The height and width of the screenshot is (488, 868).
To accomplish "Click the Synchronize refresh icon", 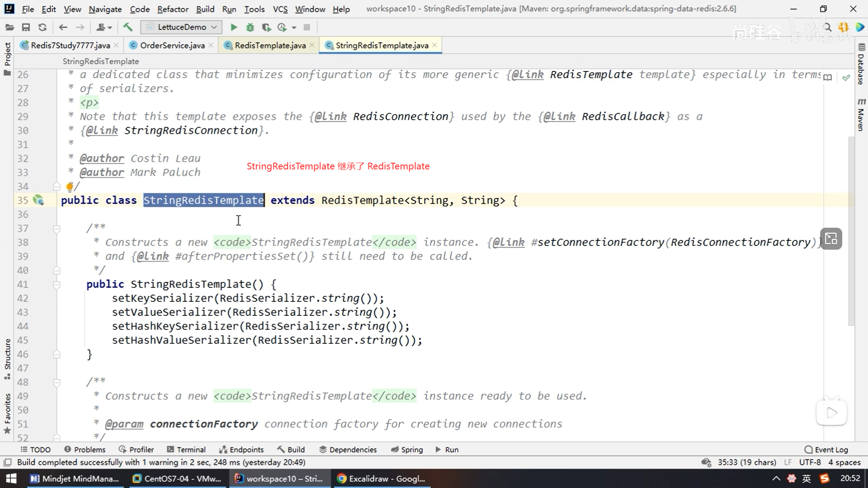I will (x=42, y=28).
